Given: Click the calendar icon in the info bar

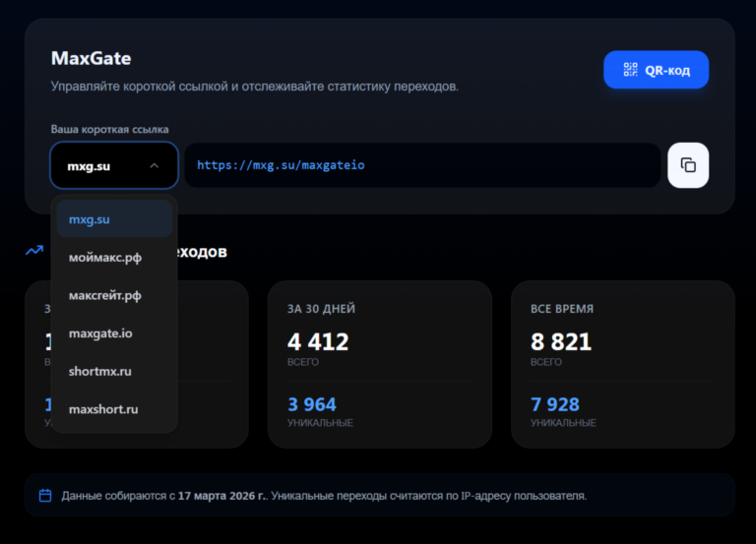Looking at the screenshot, I should tap(44, 495).
